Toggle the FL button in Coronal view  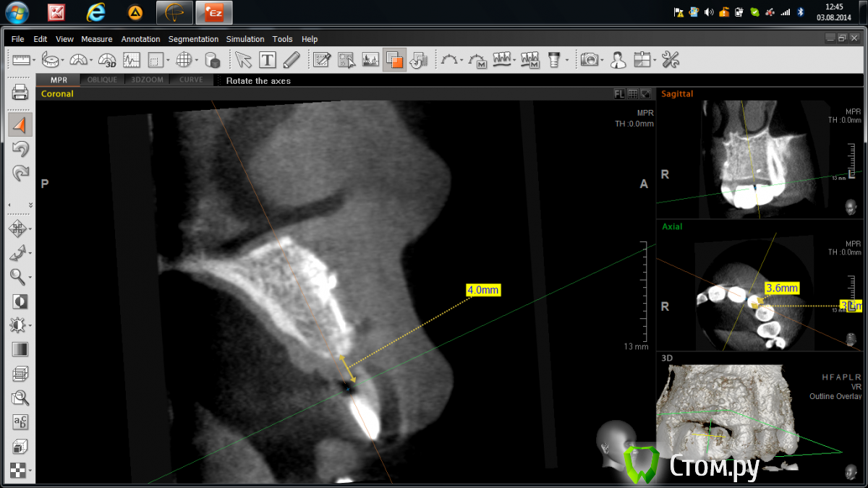point(619,94)
